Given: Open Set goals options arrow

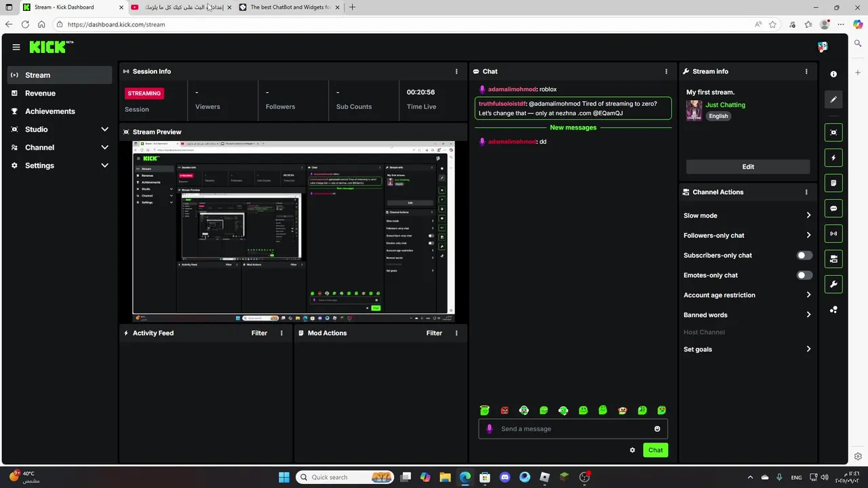Looking at the screenshot, I should (x=808, y=349).
